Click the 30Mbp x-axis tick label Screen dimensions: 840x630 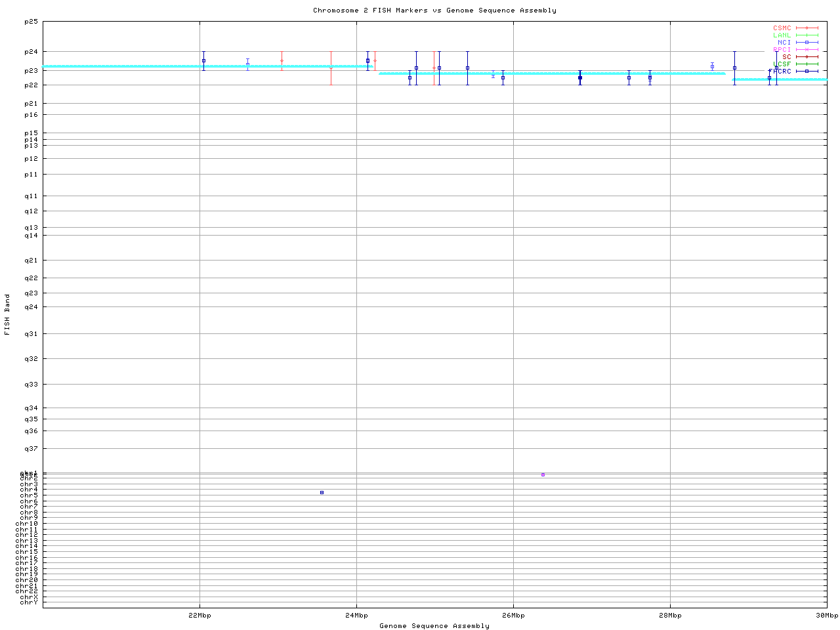[827, 616]
